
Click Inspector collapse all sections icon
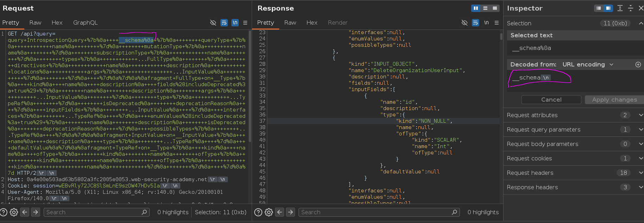631,8
